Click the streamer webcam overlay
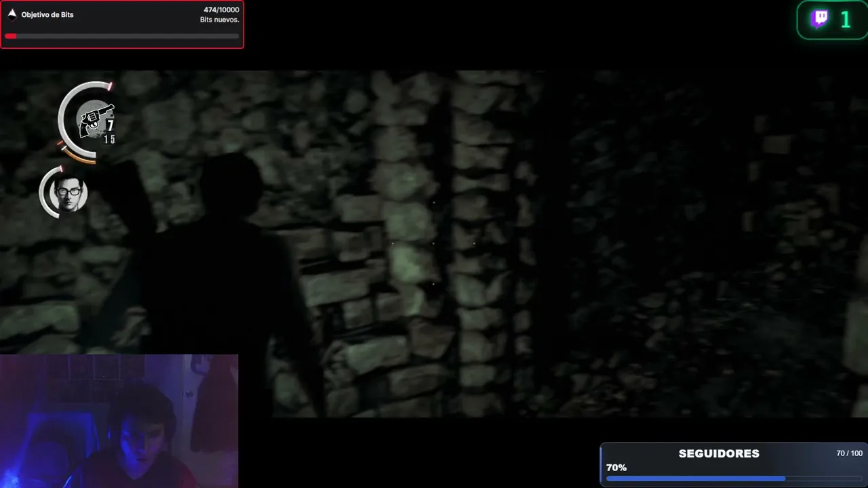Image resolution: width=868 pixels, height=488 pixels. coord(119,421)
